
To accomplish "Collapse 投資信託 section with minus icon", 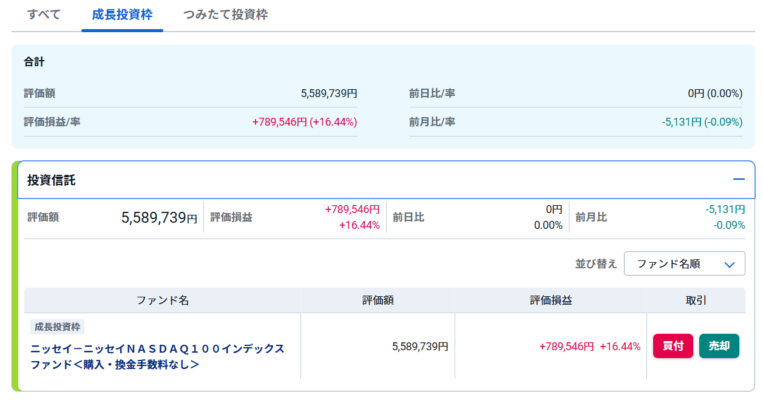I will 738,179.
